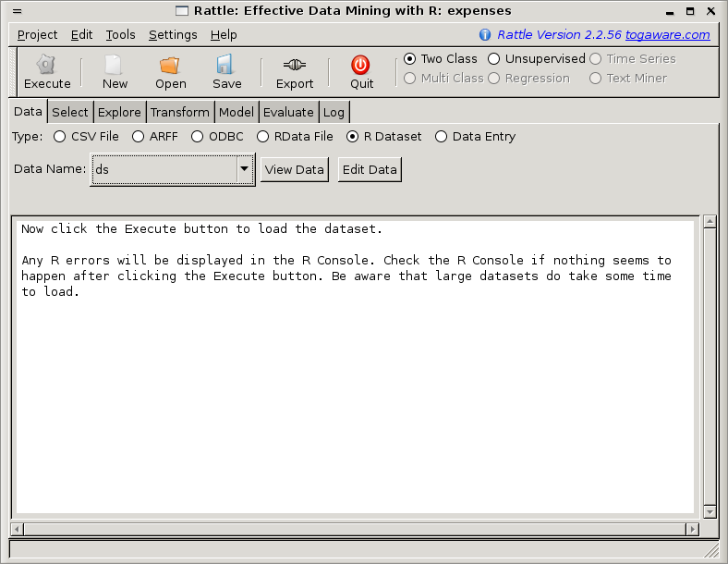This screenshot has height=564, width=728.
Task: Select the Regression radio button
Action: pyautogui.click(x=493, y=78)
